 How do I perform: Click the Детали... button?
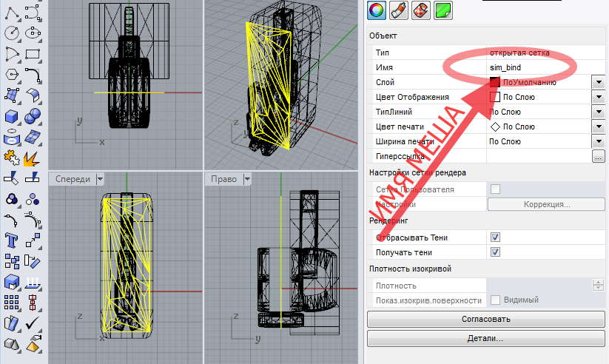(485, 339)
